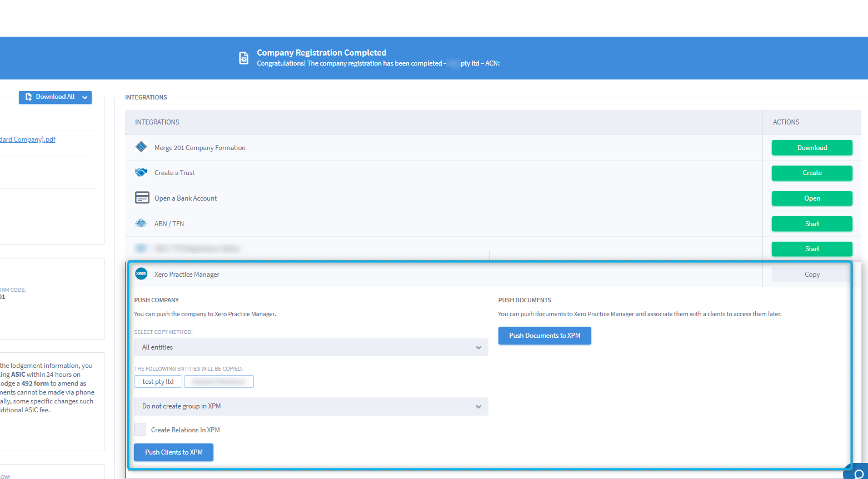Open the All entities copy method dropdown
This screenshot has height=479, width=868.
(311, 347)
